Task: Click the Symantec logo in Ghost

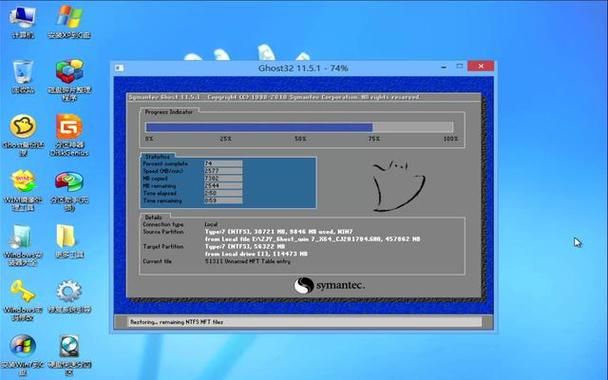Action: [329, 286]
